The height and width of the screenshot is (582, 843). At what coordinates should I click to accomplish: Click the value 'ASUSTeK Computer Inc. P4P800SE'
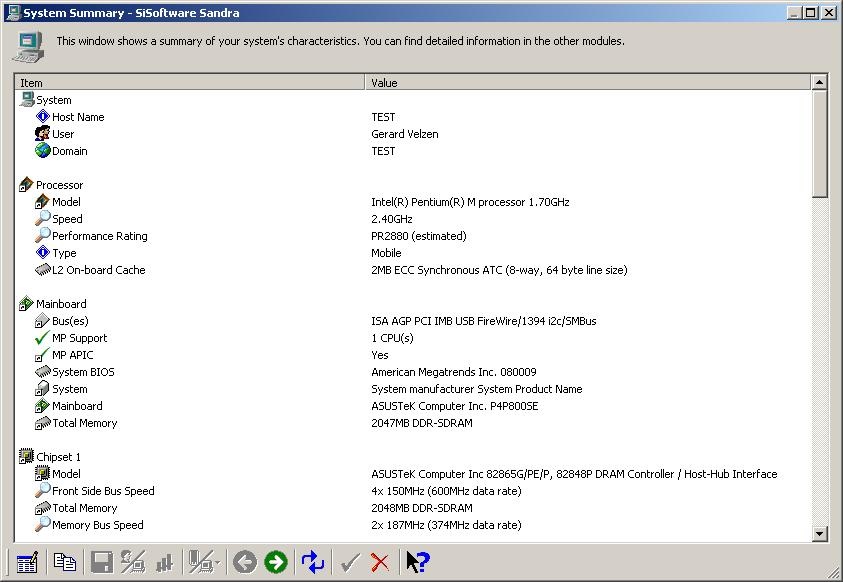click(x=454, y=406)
